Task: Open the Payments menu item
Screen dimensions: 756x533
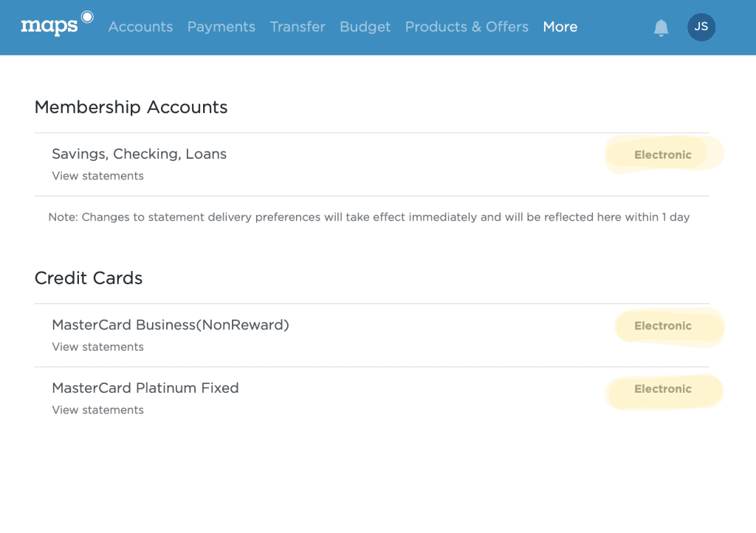Action: (221, 27)
